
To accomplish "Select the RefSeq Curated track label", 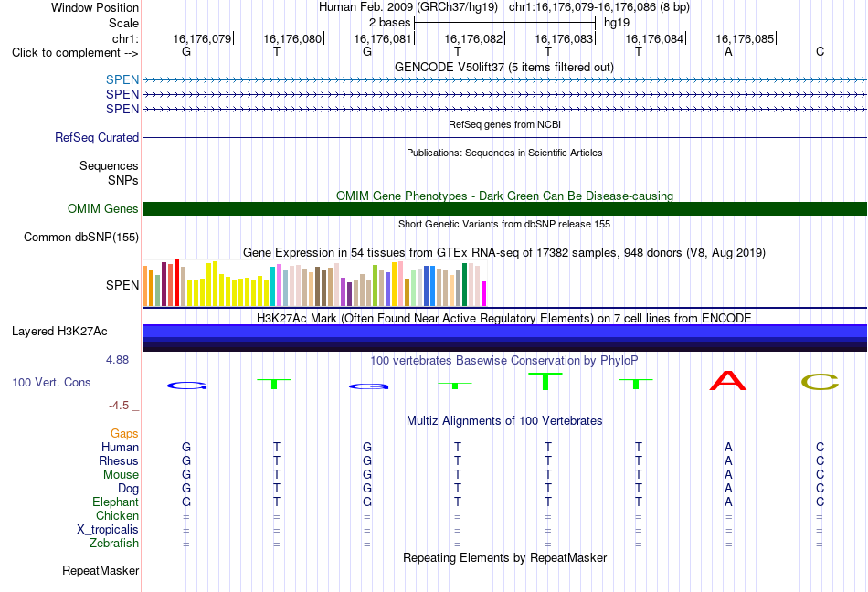I will 97,137.
